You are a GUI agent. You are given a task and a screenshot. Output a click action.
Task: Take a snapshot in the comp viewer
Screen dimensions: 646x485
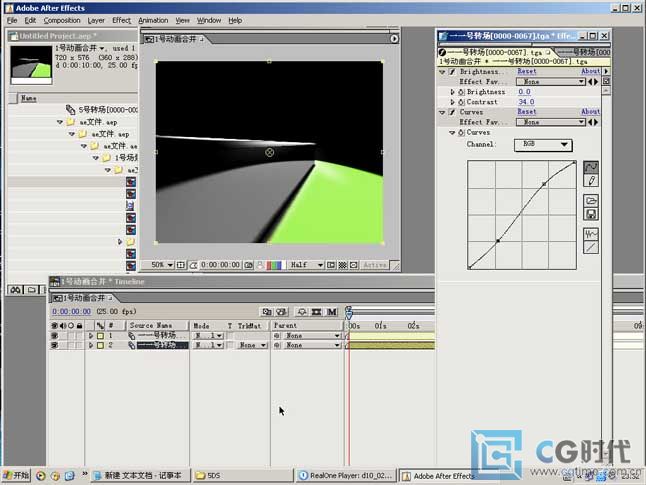pyautogui.click(x=248, y=265)
